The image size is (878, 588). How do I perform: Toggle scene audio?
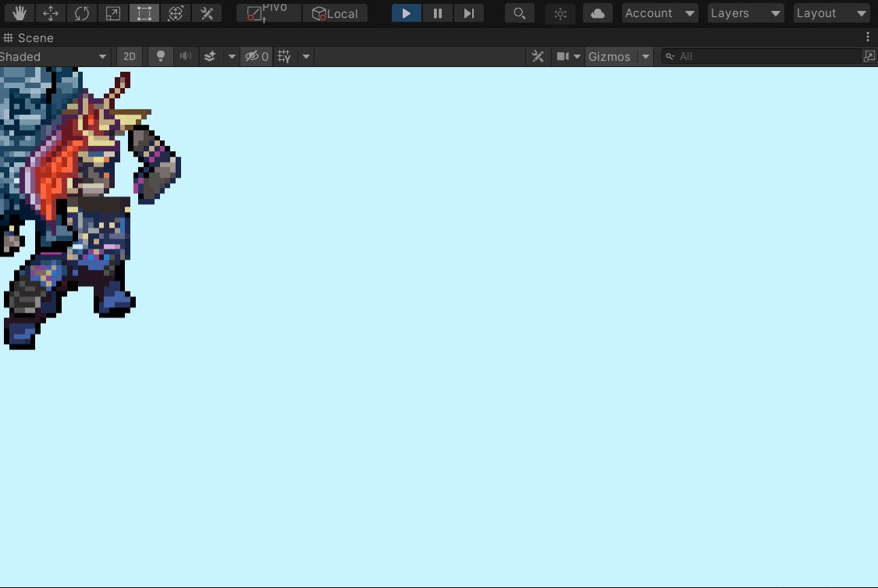tap(185, 56)
